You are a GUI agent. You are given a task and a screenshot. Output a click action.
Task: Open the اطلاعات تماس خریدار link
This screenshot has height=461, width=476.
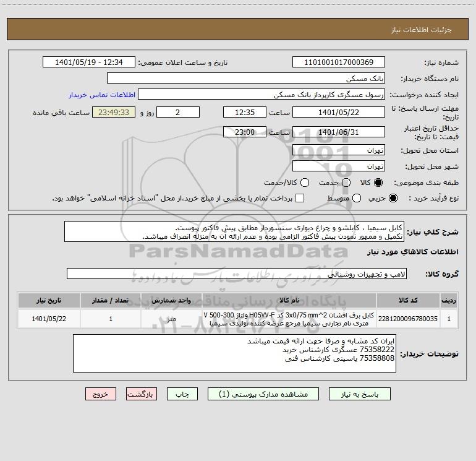[102, 95]
